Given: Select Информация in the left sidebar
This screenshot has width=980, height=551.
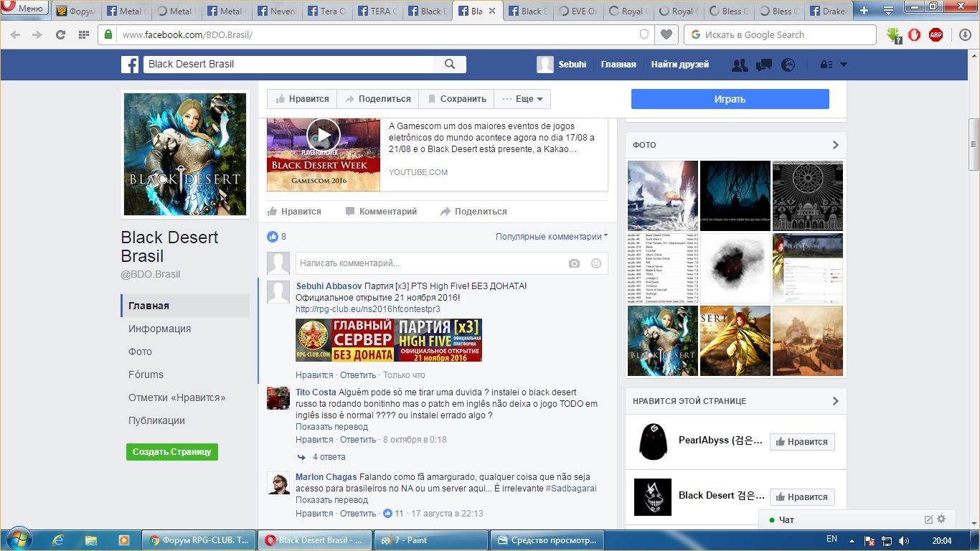Looking at the screenshot, I should [x=159, y=329].
